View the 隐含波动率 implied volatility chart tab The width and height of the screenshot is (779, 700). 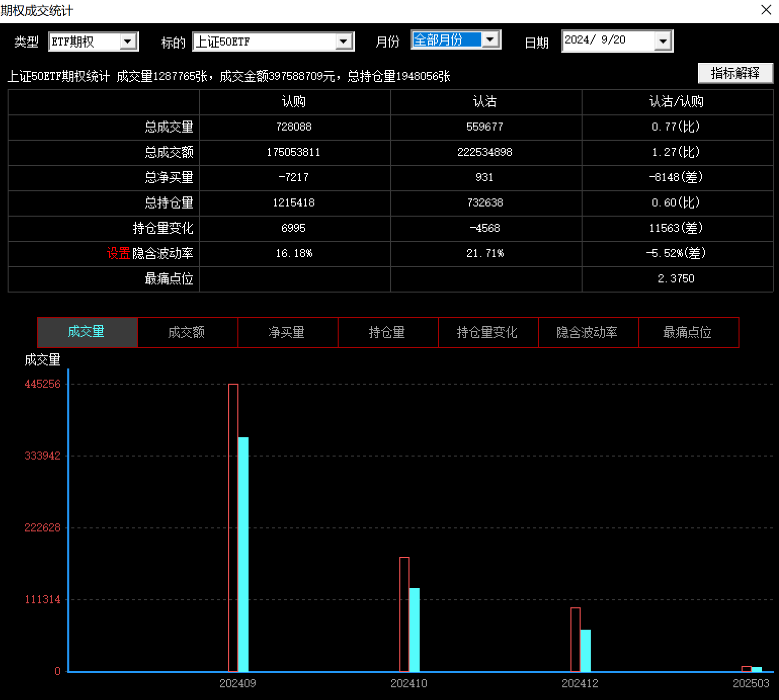pyautogui.click(x=588, y=333)
